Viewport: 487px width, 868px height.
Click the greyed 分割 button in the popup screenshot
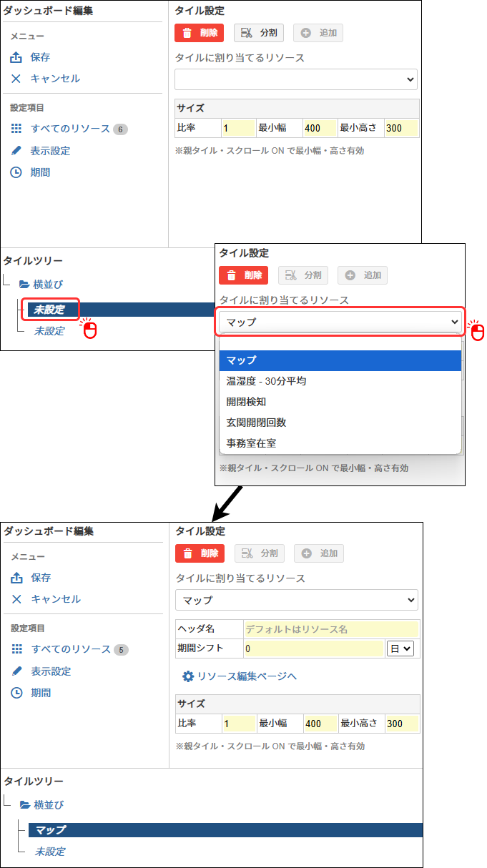[x=303, y=275]
